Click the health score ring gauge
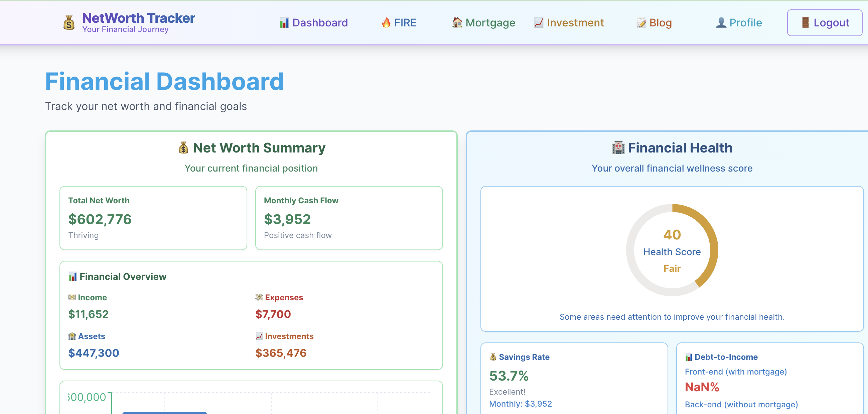Screen dimensions: 868x414 [672, 250]
